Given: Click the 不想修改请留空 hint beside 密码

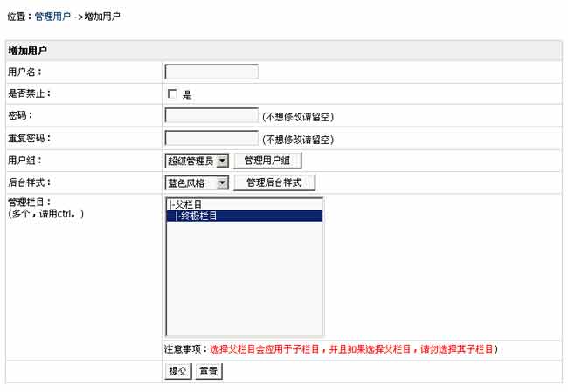Looking at the screenshot, I should tap(298, 116).
